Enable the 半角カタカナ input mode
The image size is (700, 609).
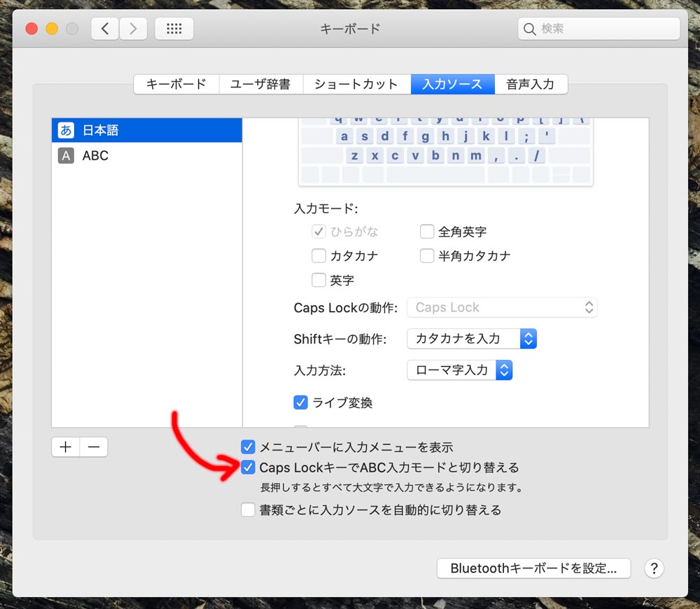[x=427, y=255]
